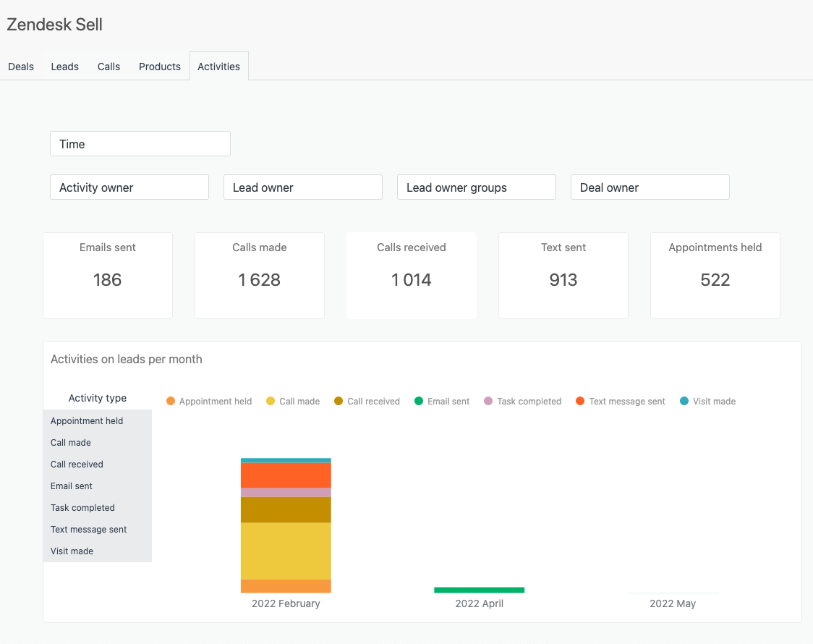This screenshot has height=644, width=813.
Task: Toggle the Call made activity type filter
Action: [70, 442]
